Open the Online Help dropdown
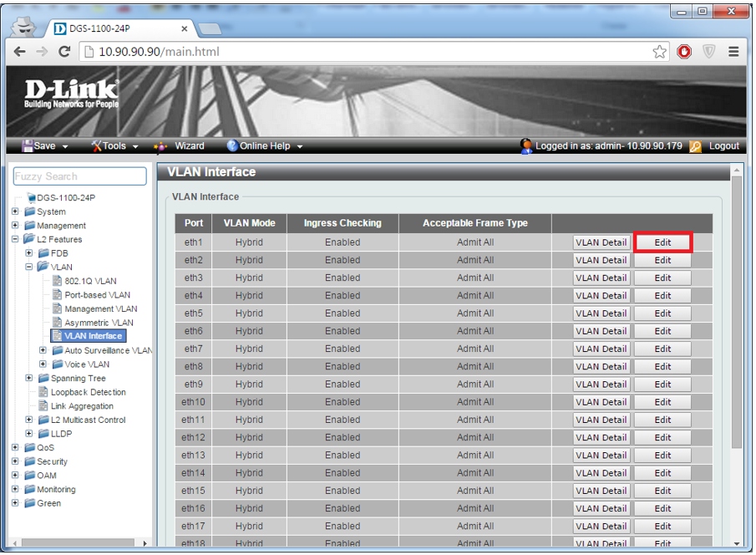The height and width of the screenshot is (555, 756). pos(265,146)
